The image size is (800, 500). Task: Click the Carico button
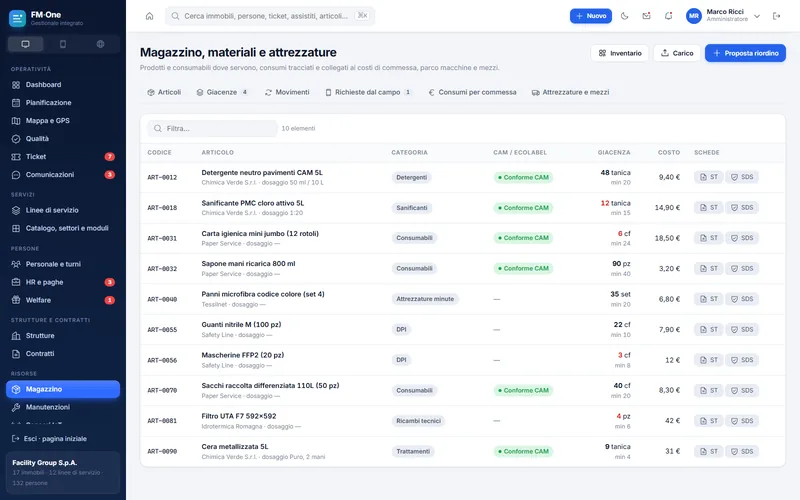[677, 53]
